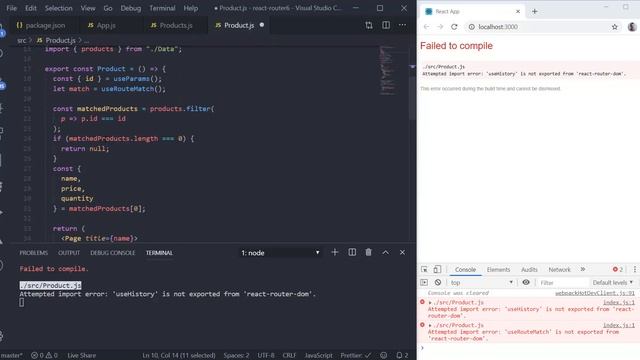Open the terminal selector 1: node dropdown
This screenshot has width=640, height=360.
[280, 253]
